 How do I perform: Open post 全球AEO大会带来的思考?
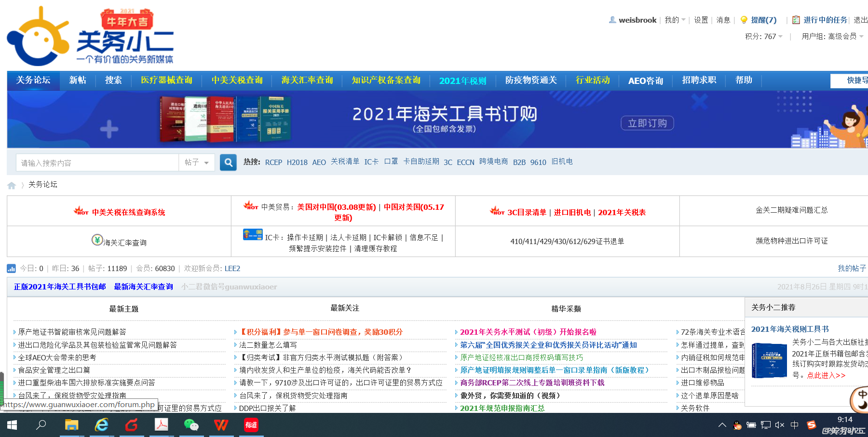point(57,357)
